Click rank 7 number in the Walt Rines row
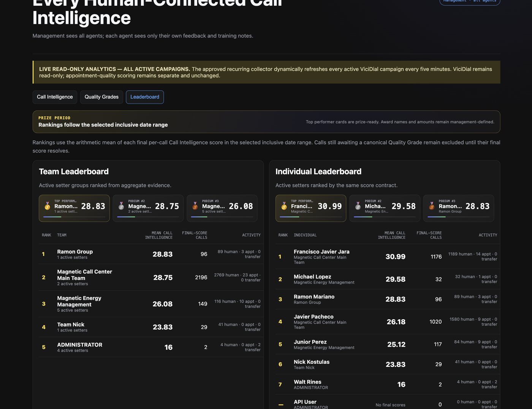This screenshot has width=532, height=409. [x=280, y=385]
